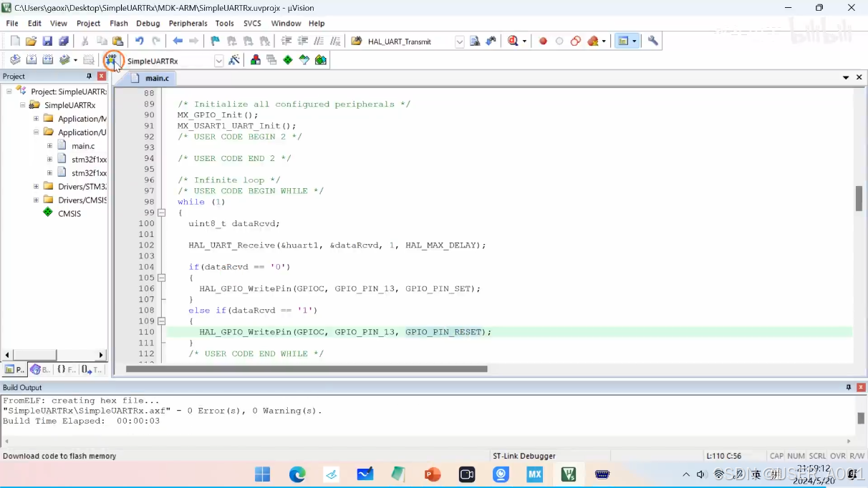
Task: Select the CMSIS component in project tree
Action: [69, 214]
